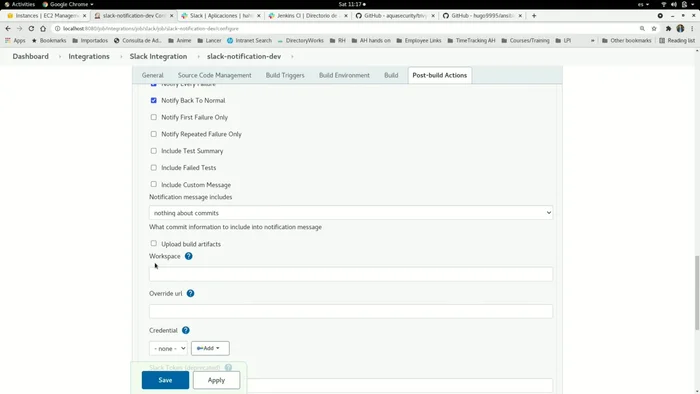
Task: Switch to the General tab
Action: coord(153,75)
